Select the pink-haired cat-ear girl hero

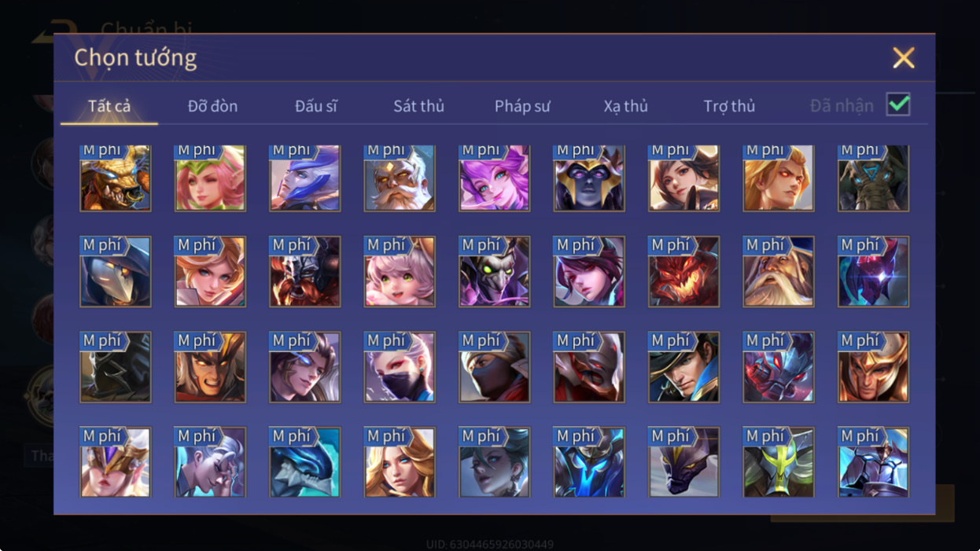click(400, 271)
